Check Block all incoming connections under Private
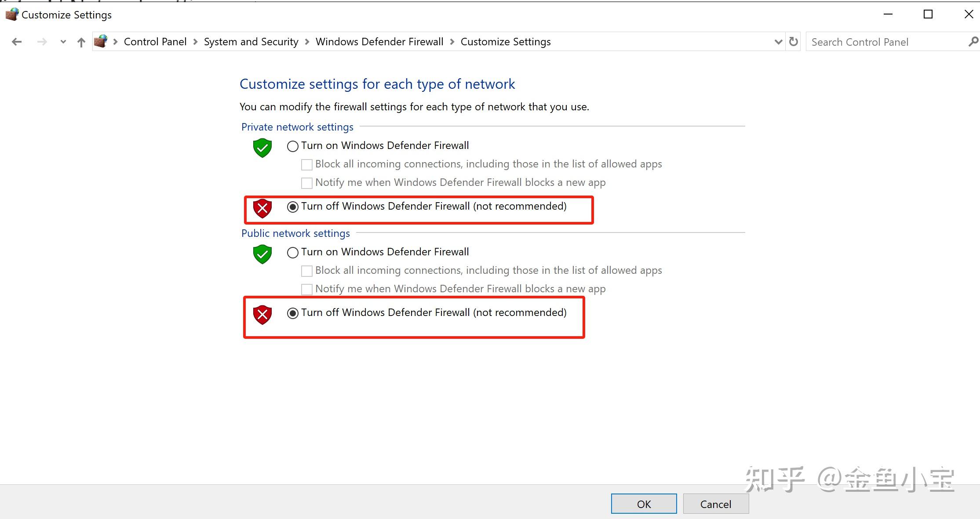Viewport: 980px width, 519px height. (x=307, y=164)
